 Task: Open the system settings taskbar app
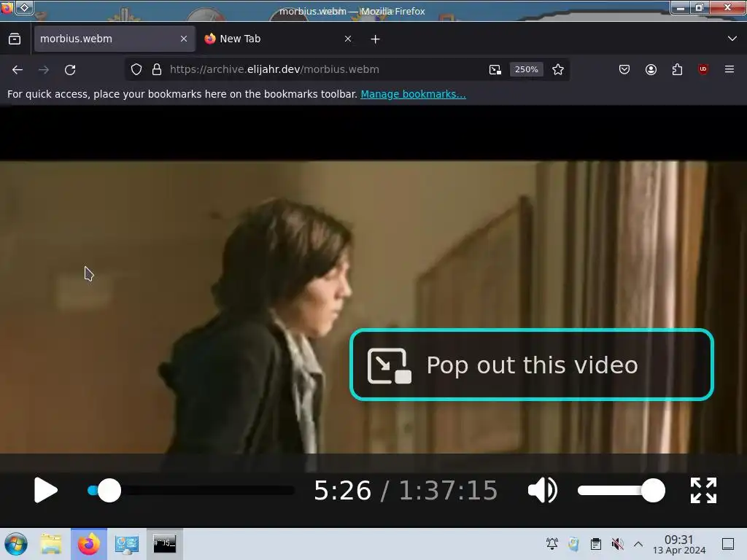(x=127, y=544)
